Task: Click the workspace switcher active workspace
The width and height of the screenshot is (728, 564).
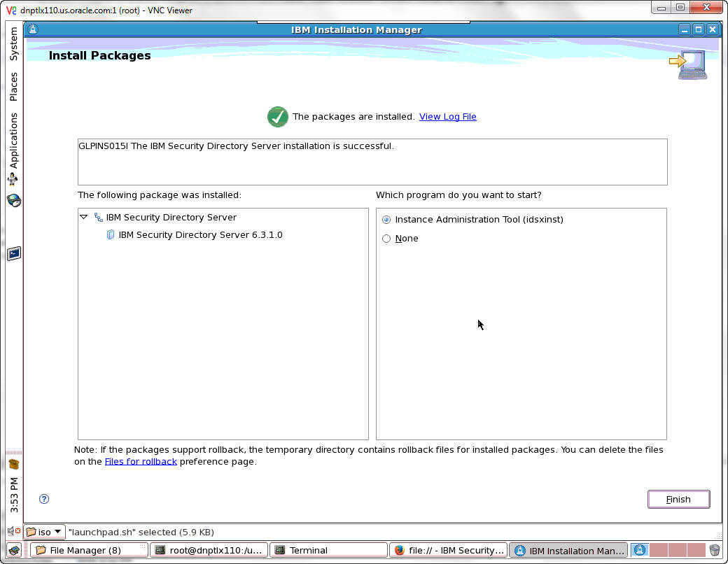Action: [640, 551]
